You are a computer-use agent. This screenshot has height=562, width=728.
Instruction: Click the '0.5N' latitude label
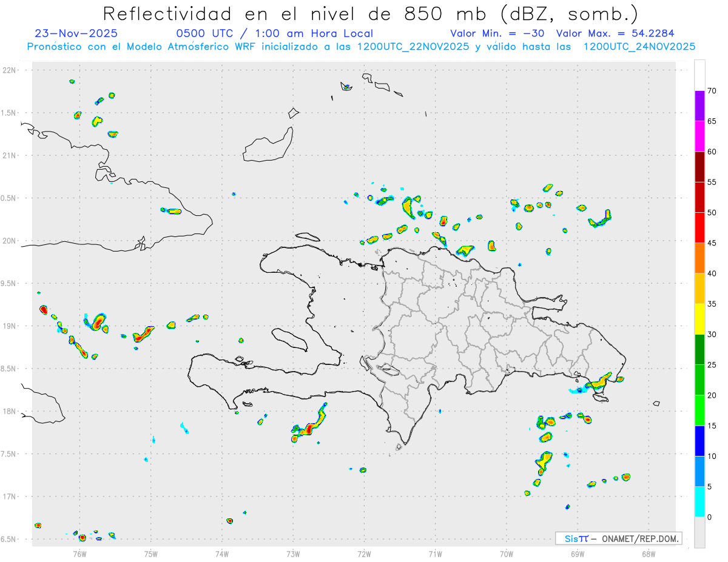tap(8, 198)
